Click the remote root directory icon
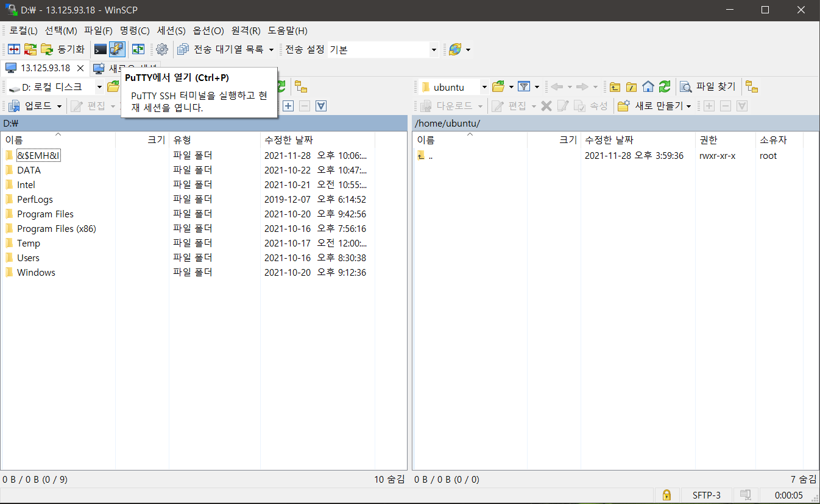 [x=632, y=87]
